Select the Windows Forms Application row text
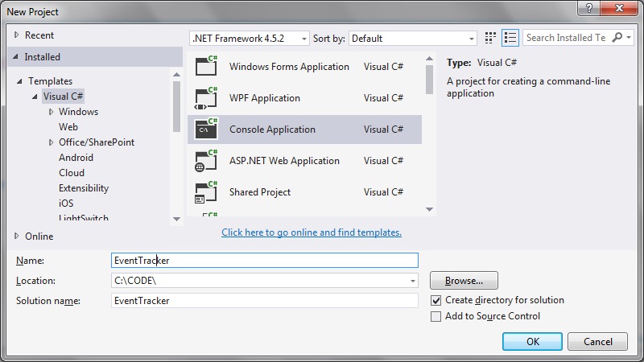Screen dimensions: 644x362 point(289,67)
